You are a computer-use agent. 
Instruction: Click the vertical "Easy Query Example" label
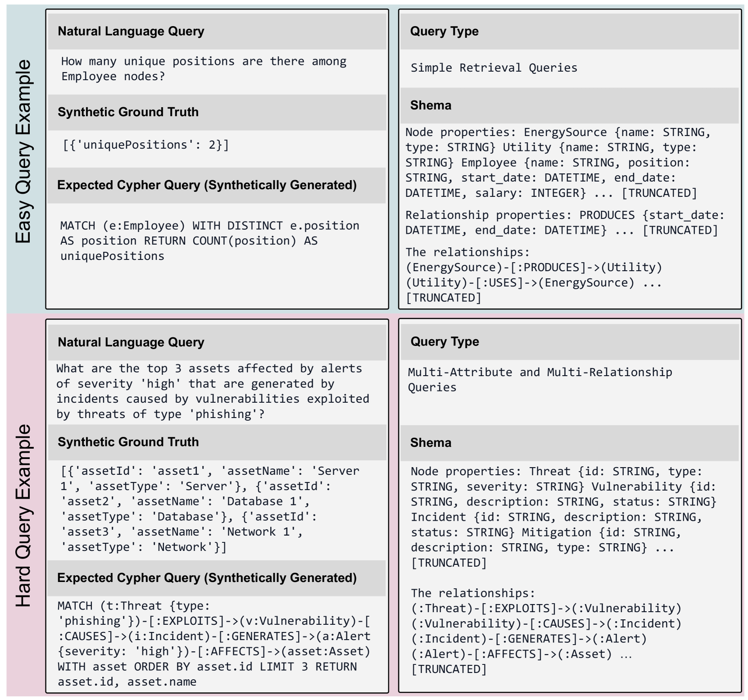coord(23,151)
